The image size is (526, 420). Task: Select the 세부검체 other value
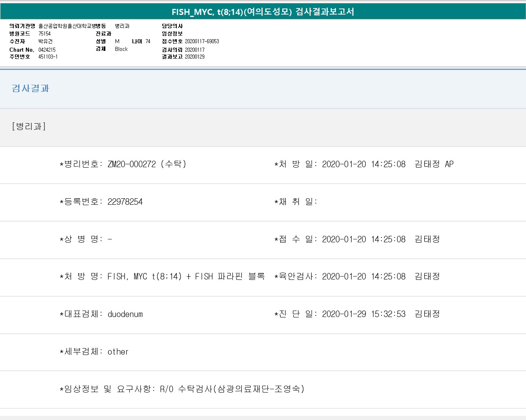118,352
